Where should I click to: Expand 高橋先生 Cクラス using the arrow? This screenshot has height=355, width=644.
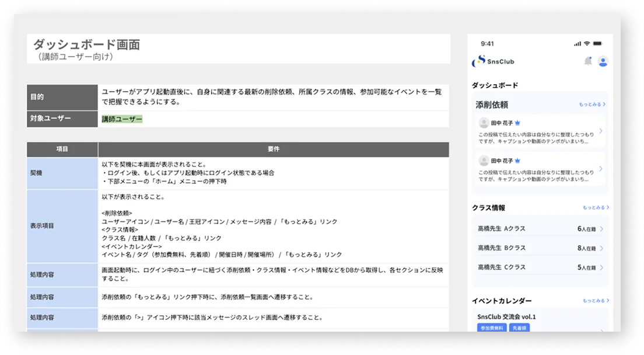pos(603,267)
